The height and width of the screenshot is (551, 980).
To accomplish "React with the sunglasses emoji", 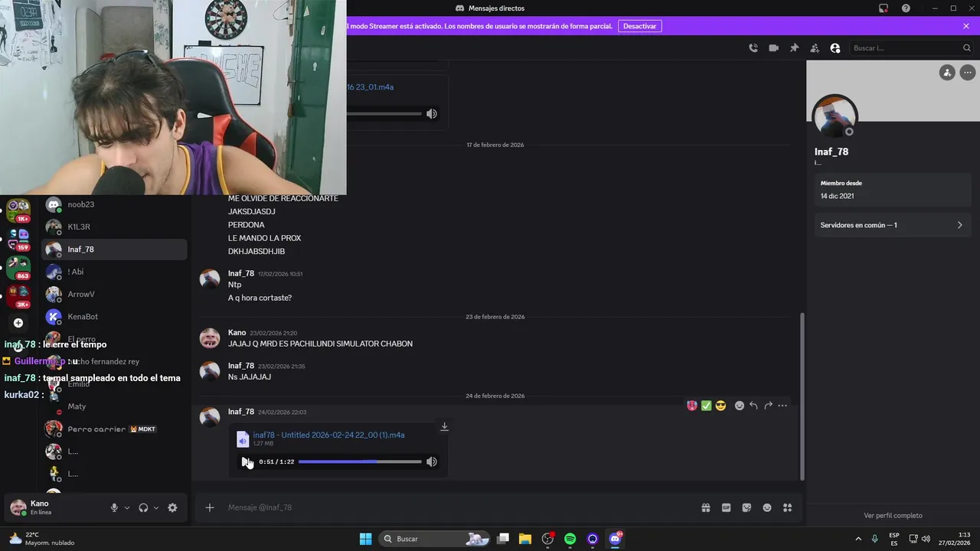I will [x=720, y=406].
